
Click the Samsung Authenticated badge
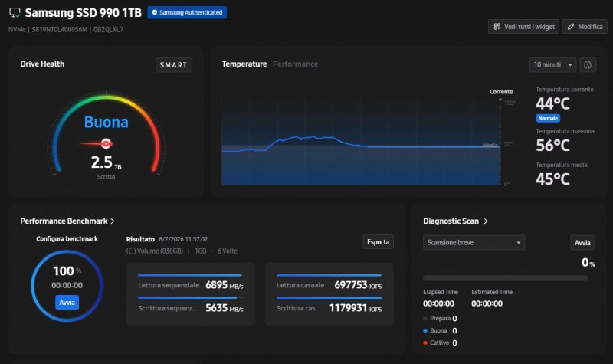(187, 12)
